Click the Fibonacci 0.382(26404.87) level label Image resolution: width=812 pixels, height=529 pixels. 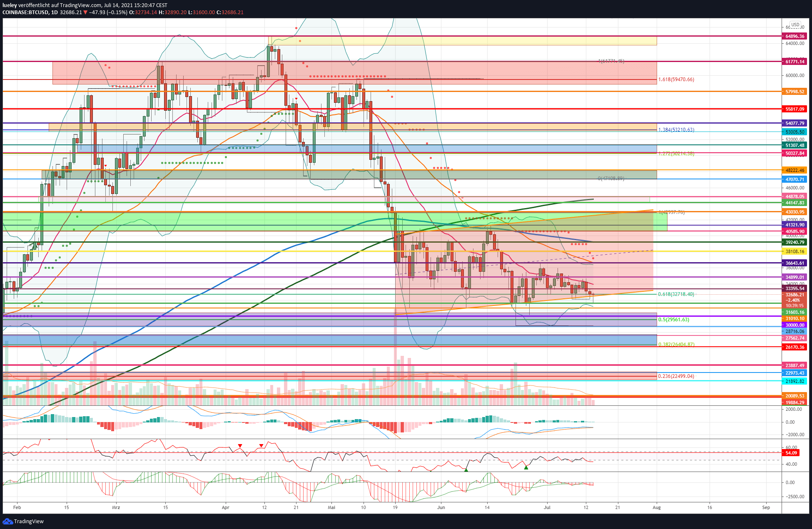point(676,345)
